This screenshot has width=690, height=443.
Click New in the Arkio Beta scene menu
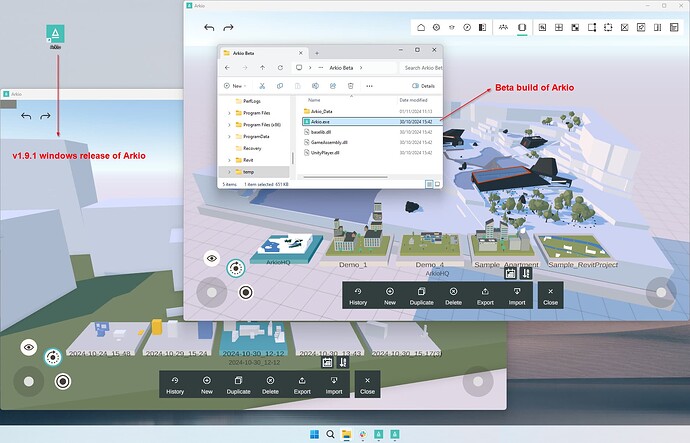tap(390, 296)
